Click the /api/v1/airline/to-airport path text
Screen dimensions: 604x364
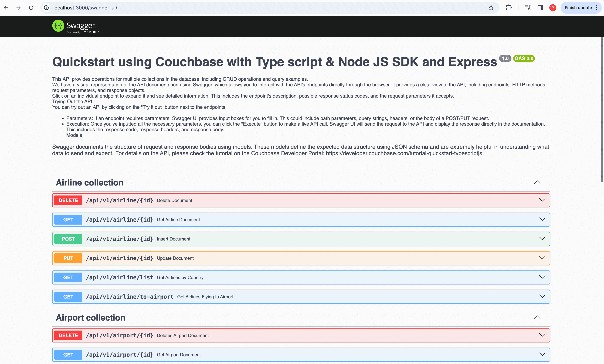(x=130, y=297)
